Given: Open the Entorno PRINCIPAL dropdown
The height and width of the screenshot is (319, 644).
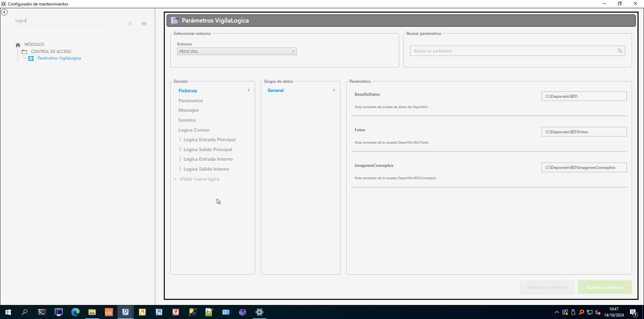Looking at the screenshot, I should pyautogui.click(x=237, y=51).
